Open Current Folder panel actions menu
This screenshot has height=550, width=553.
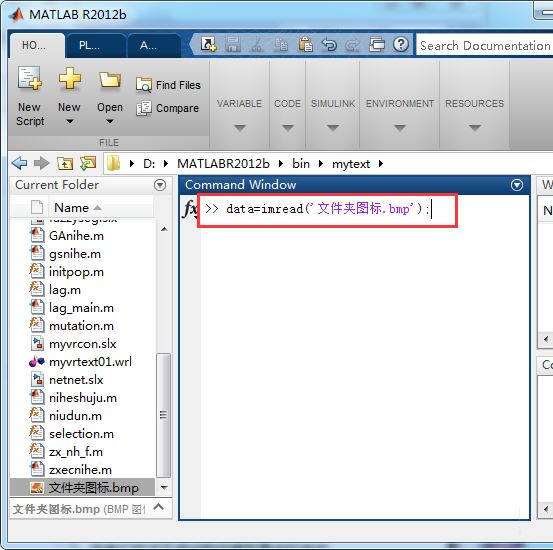(x=160, y=185)
